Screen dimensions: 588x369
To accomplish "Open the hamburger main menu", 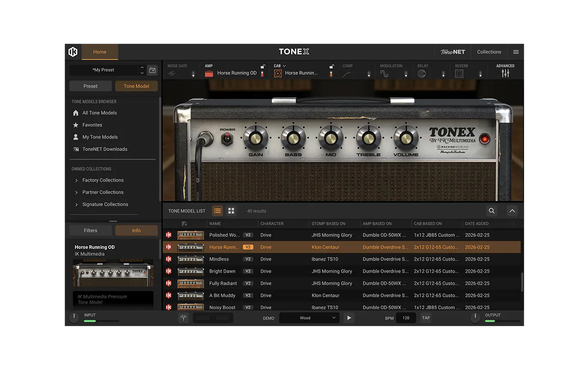I will [516, 52].
